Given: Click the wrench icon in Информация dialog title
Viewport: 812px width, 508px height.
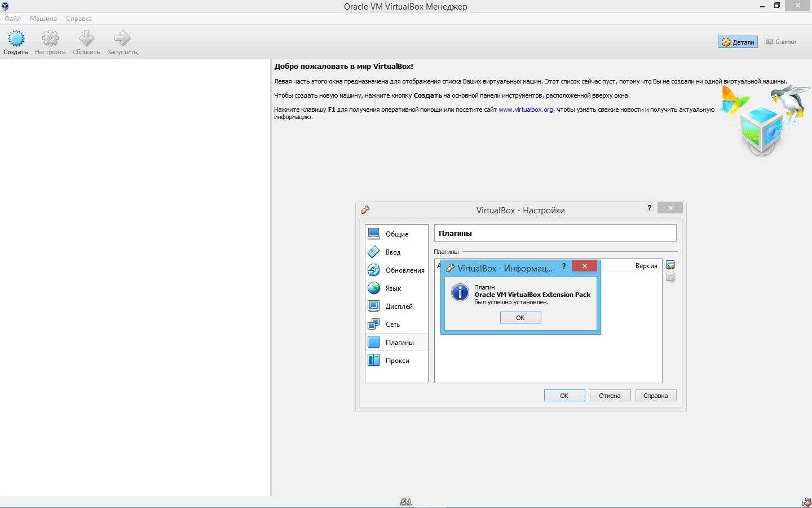Looking at the screenshot, I should (449, 268).
